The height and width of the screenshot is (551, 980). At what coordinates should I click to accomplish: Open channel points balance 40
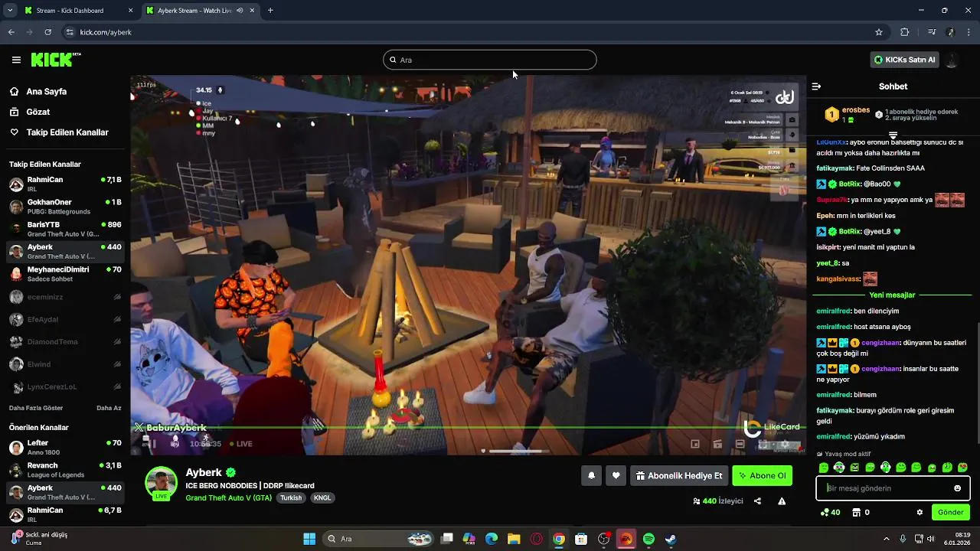(830, 512)
